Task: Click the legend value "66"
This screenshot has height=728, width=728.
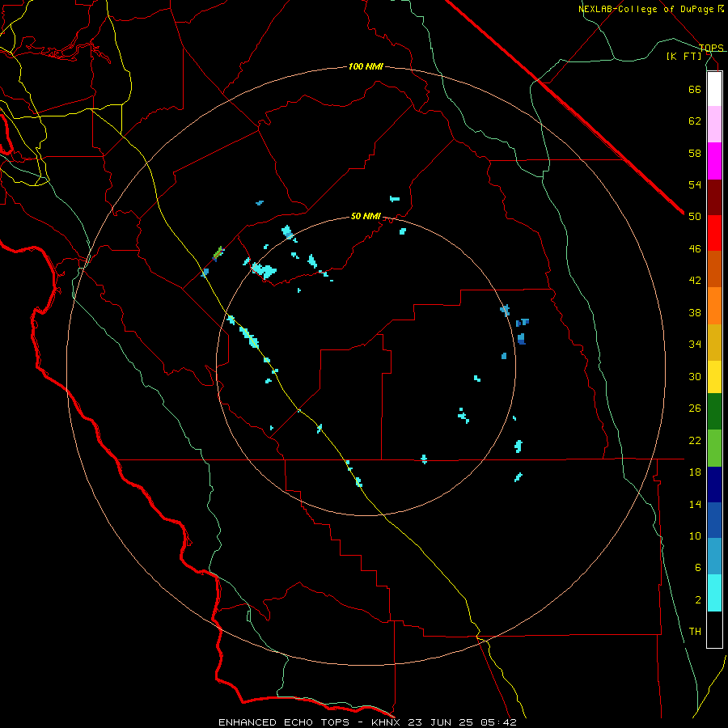Action: click(x=695, y=89)
